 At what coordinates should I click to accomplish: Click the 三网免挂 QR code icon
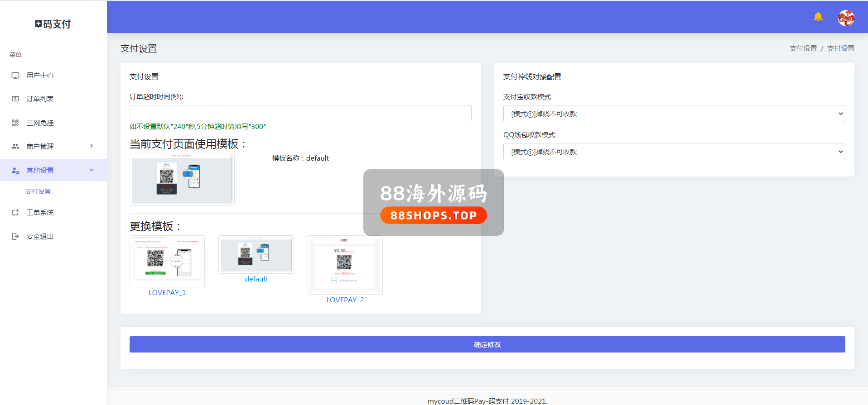15,123
